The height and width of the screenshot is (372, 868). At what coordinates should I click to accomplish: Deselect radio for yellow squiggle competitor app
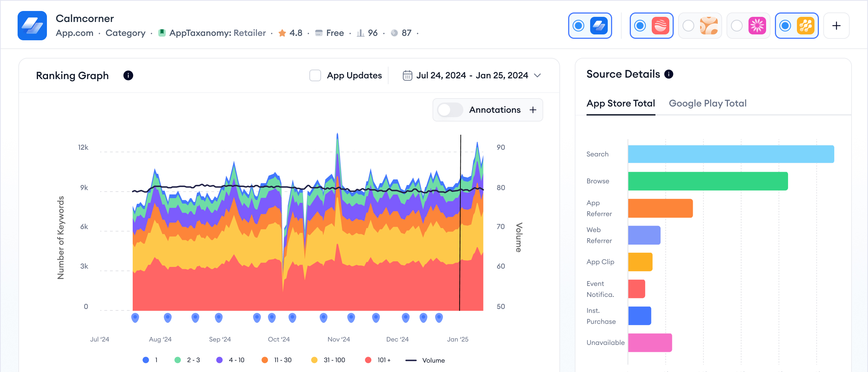click(x=785, y=26)
